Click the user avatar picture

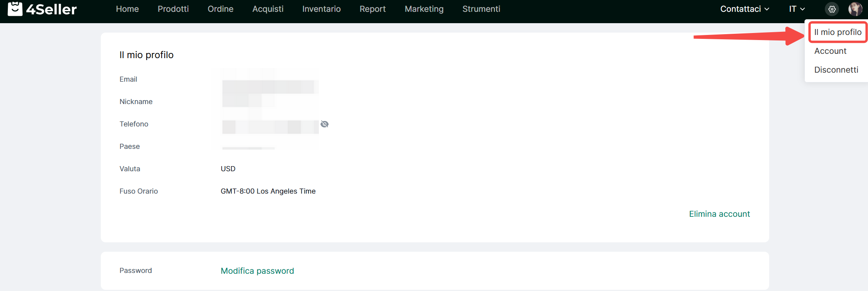coord(855,9)
